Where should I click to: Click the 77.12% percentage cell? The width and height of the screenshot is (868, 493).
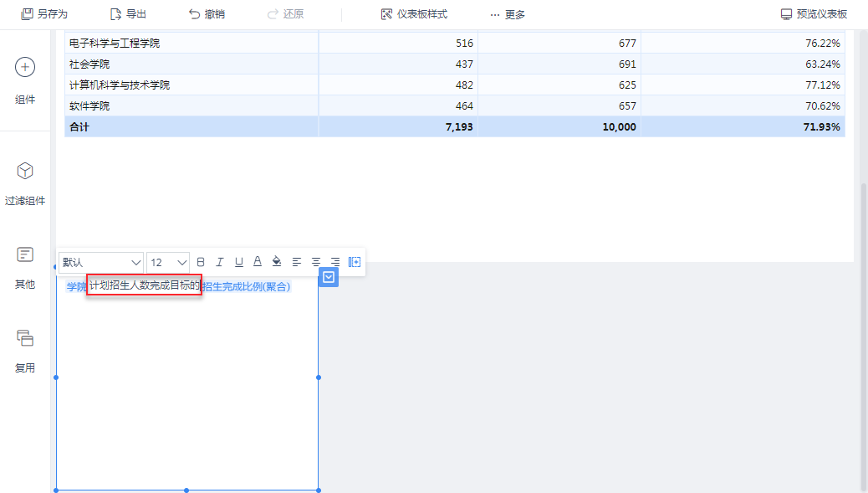pyautogui.click(x=743, y=85)
